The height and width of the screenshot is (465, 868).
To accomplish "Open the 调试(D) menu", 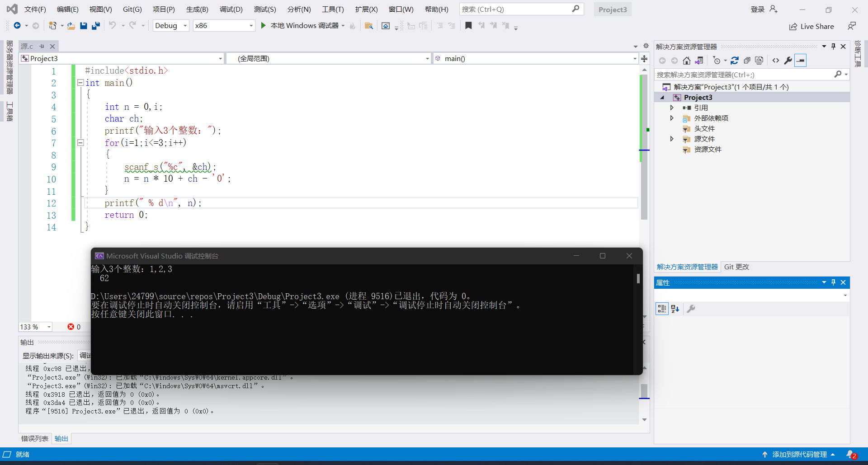I will 231,9.
